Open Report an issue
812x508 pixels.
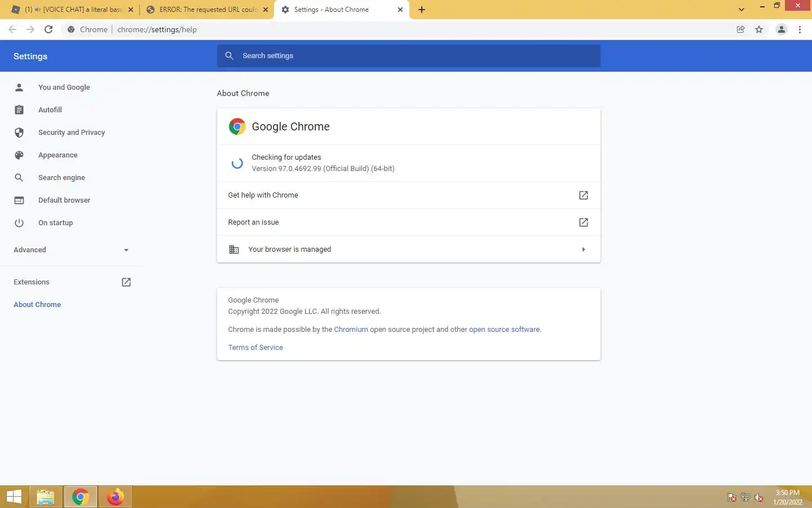[408, 222]
